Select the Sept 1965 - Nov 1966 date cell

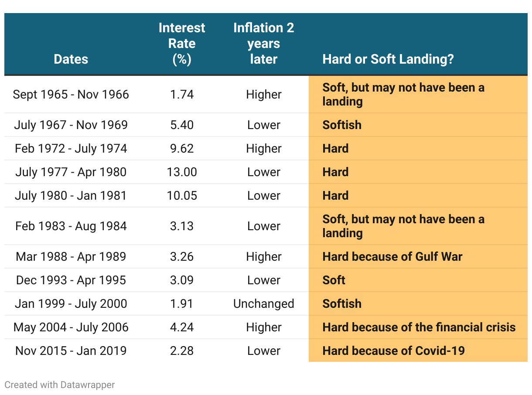coord(71,95)
